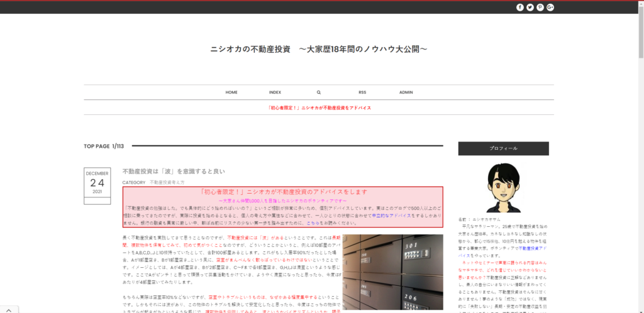644x313 pixels.
Task: Open the Google Plus social icon
Action: click(x=550, y=8)
